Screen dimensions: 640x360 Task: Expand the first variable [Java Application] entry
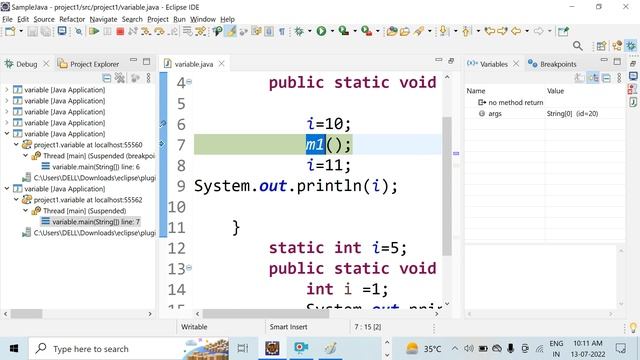7,89
